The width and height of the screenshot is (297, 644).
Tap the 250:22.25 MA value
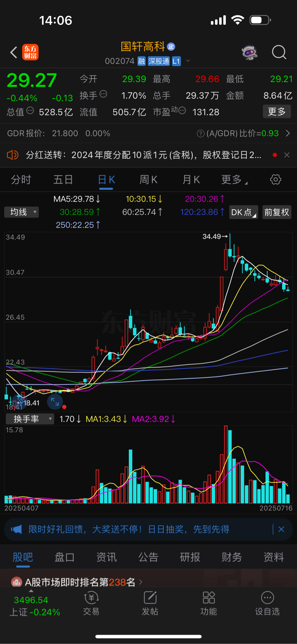pyautogui.click(x=79, y=225)
